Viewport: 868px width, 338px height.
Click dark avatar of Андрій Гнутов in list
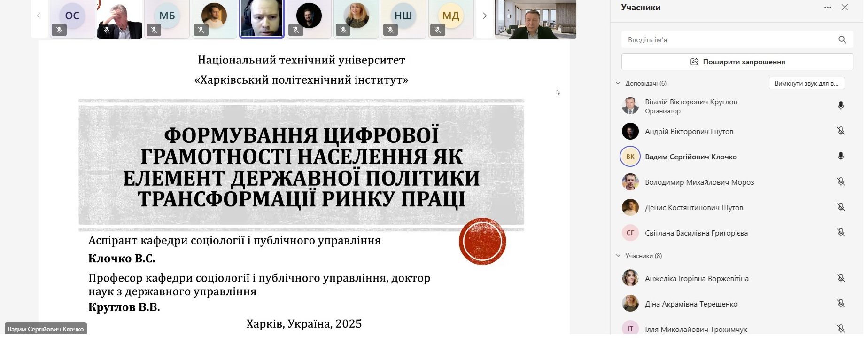[630, 131]
